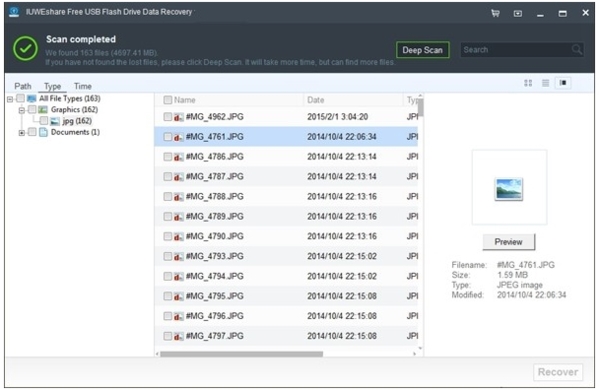Switch to thumbnail grid view
599x390 pixels.
[528, 83]
